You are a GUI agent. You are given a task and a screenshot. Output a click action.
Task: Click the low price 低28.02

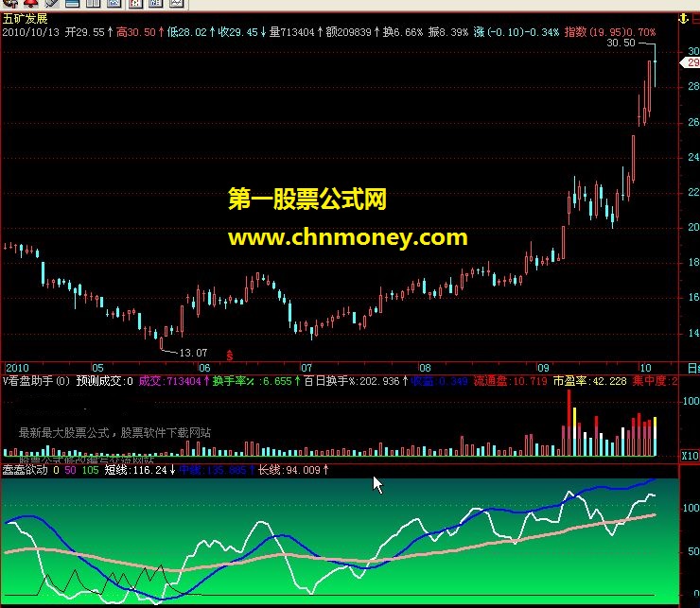coord(186,32)
